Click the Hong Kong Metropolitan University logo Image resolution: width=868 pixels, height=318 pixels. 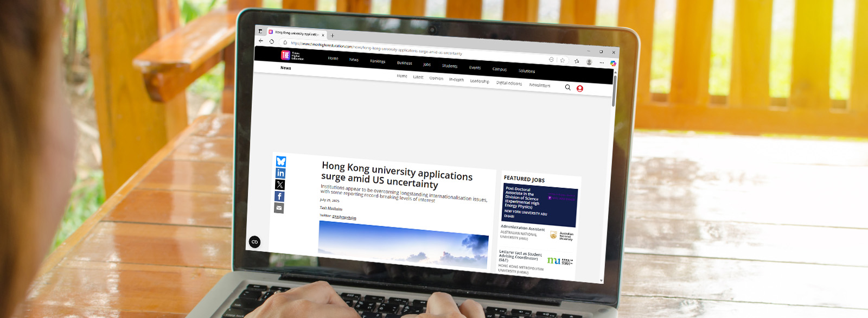(559, 261)
